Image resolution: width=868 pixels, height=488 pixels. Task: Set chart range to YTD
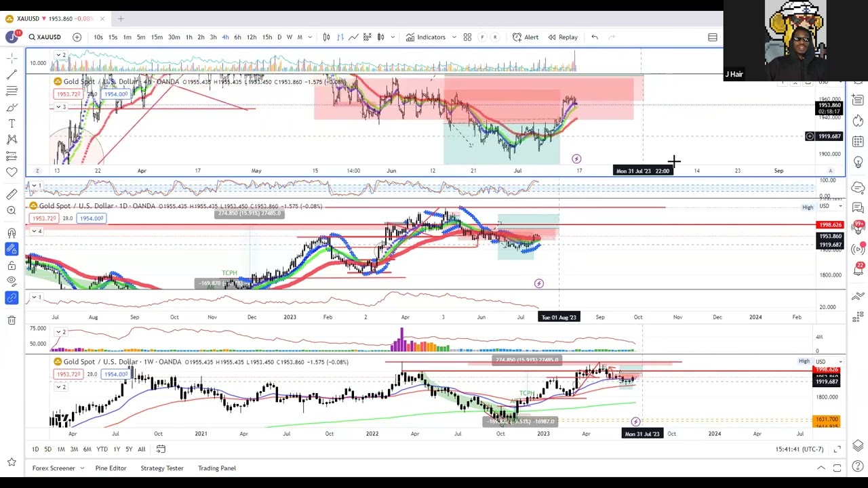click(x=102, y=449)
